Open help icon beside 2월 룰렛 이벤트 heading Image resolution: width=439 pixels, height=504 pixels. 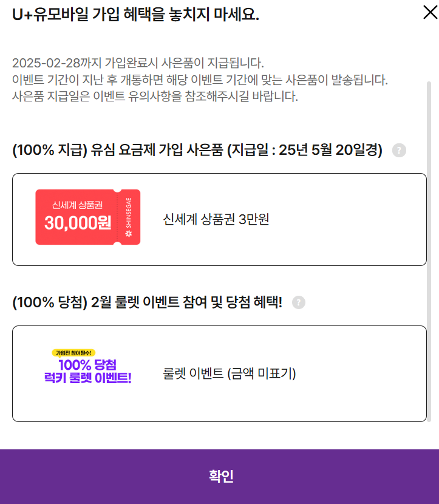coord(299,302)
